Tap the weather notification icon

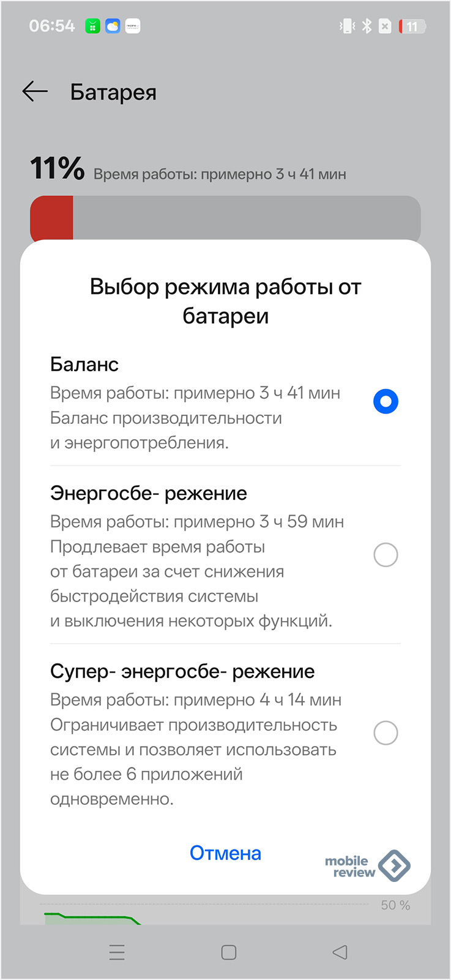click(113, 26)
